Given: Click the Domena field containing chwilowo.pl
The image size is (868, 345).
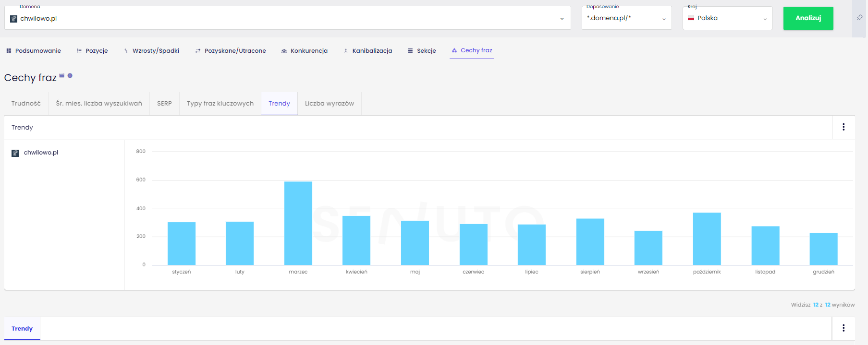Looking at the screenshot, I should click(287, 18).
